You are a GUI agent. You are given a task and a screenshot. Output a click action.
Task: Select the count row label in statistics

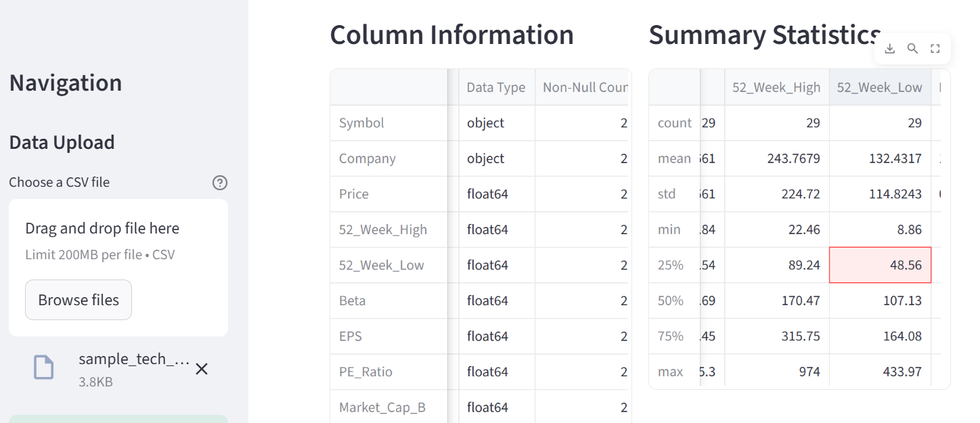point(674,123)
